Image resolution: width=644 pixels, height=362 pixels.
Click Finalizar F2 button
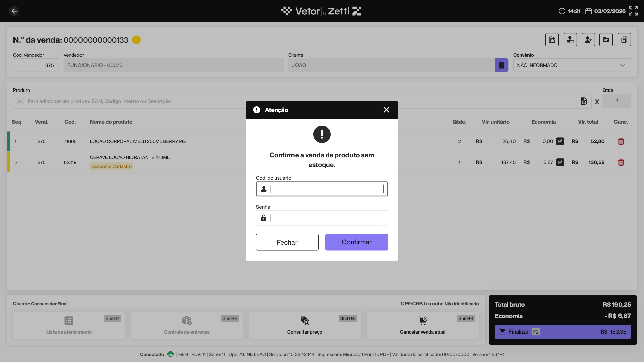pyautogui.click(x=562, y=331)
